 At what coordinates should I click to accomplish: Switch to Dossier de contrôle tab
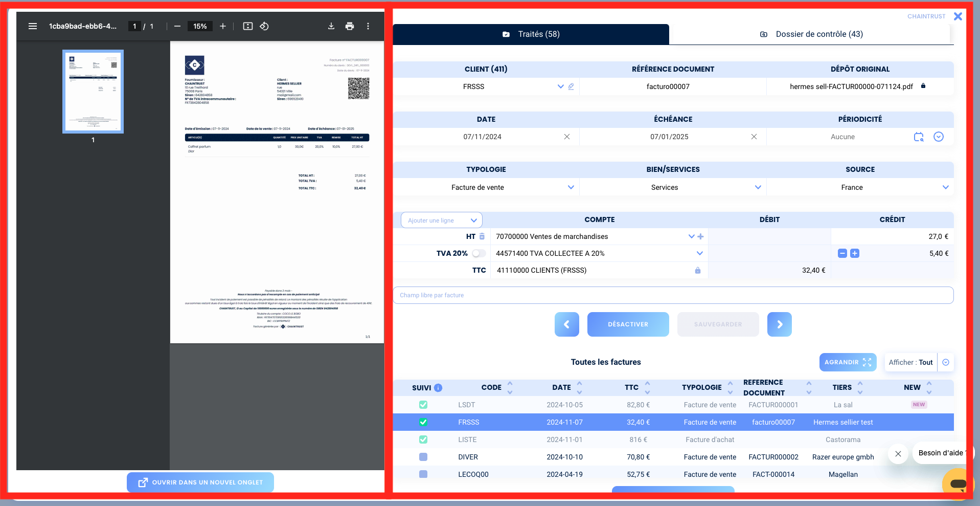pyautogui.click(x=811, y=34)
